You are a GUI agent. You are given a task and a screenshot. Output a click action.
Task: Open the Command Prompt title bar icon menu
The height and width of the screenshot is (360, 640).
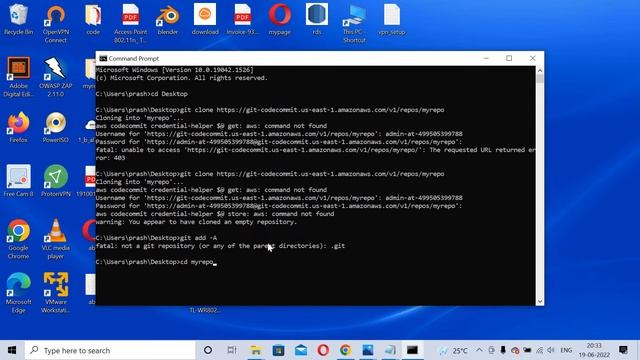[103, 58]
